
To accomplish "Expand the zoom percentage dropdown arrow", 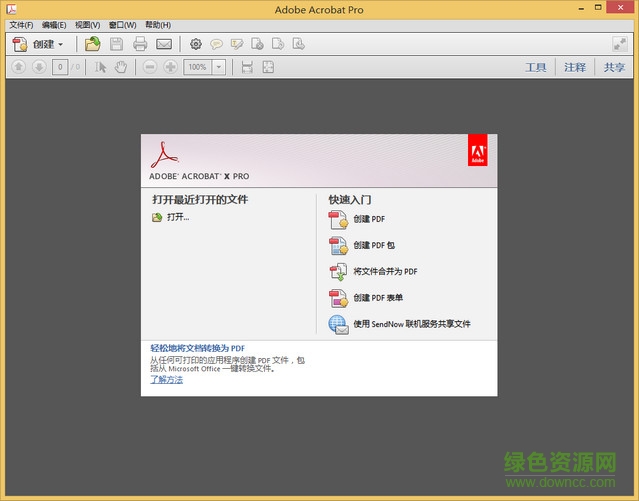I will point(219,67).
